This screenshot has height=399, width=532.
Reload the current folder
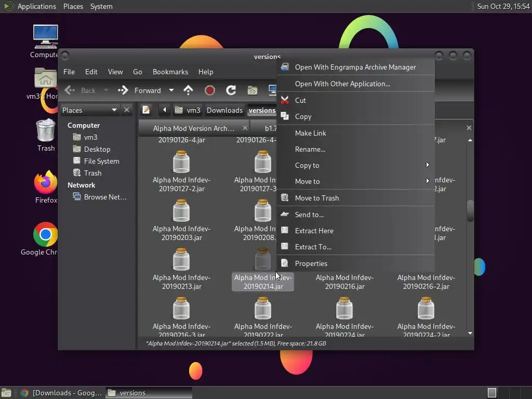tap(231, 90)
